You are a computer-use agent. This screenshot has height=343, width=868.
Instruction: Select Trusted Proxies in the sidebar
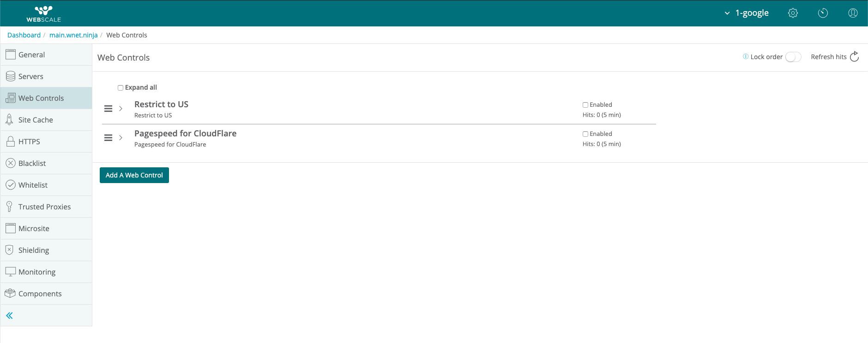tap(44, 207)
